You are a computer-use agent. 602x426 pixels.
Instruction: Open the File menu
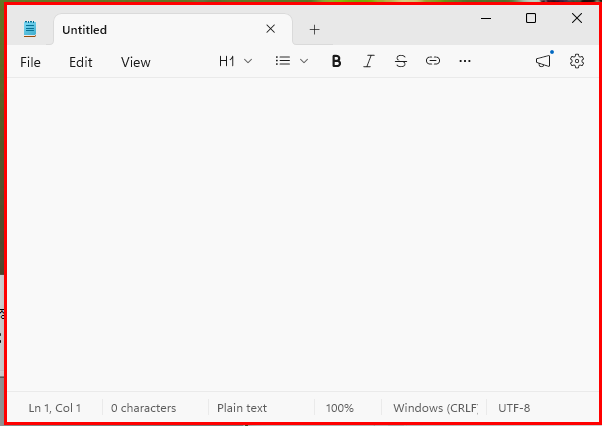(31, 62)
